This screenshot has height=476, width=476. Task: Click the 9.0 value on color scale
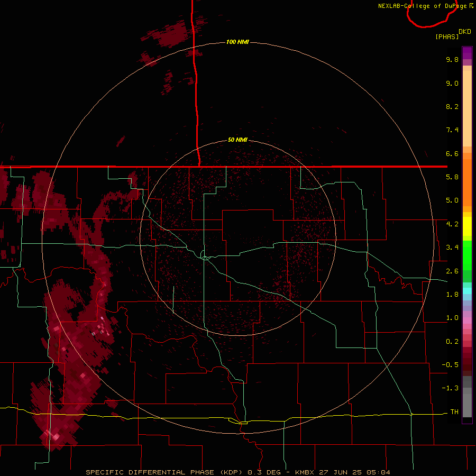point(452,83)
